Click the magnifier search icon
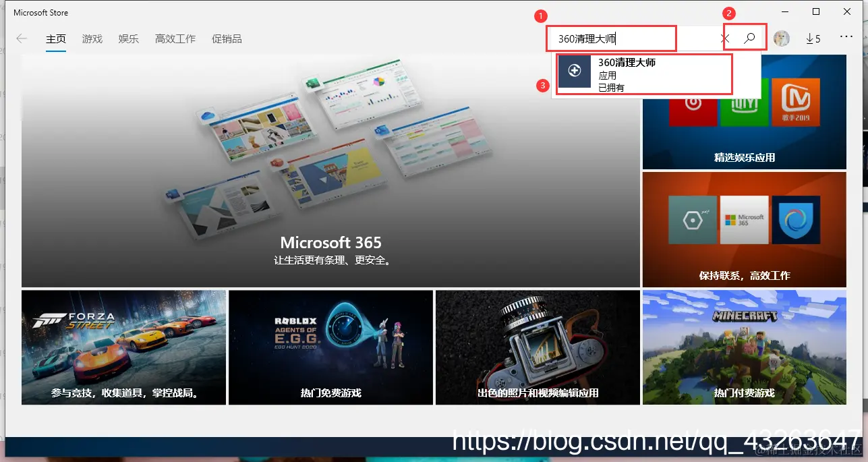The width and height of the screenshot is (868, 462). pos(749,38)
